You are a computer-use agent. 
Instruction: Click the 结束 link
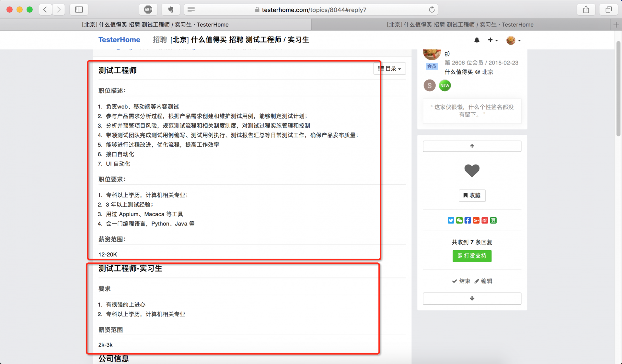coord(461,281)
